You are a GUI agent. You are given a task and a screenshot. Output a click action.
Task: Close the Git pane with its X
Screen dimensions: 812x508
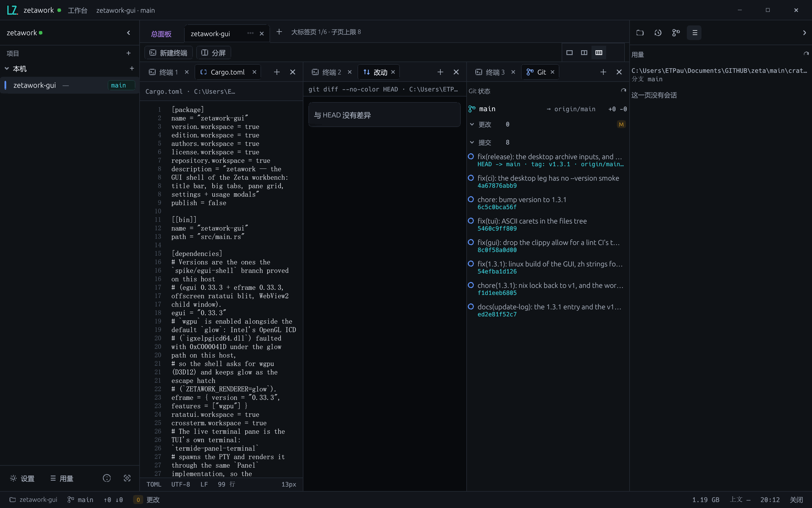click(x=619, y=72)
